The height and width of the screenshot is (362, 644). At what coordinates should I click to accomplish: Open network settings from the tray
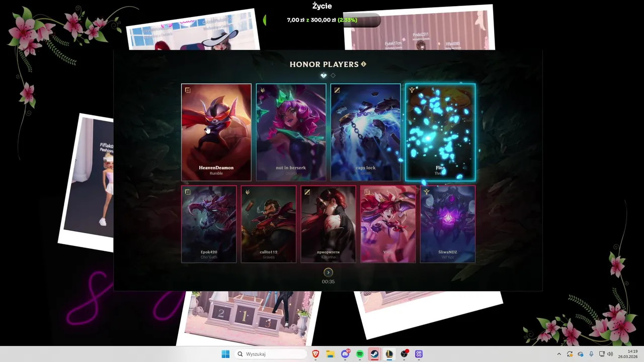tap(602, 354)
